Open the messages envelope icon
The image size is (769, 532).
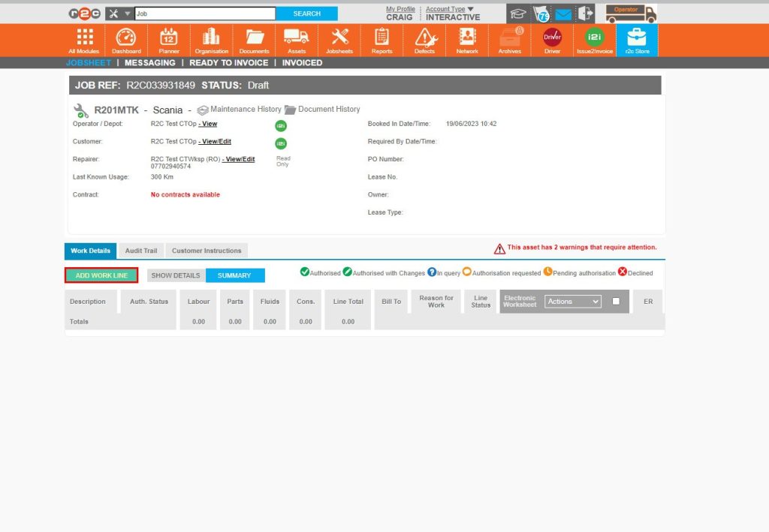pos(565,13)
